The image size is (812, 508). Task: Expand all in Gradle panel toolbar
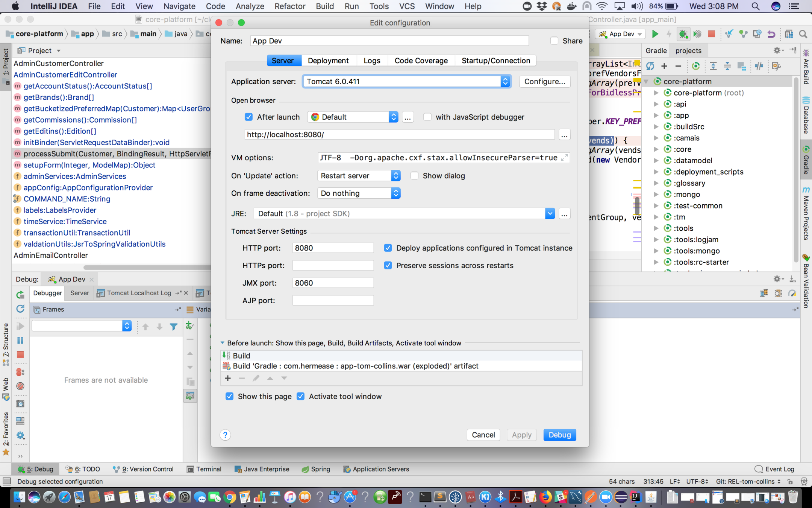coord(713,66)
